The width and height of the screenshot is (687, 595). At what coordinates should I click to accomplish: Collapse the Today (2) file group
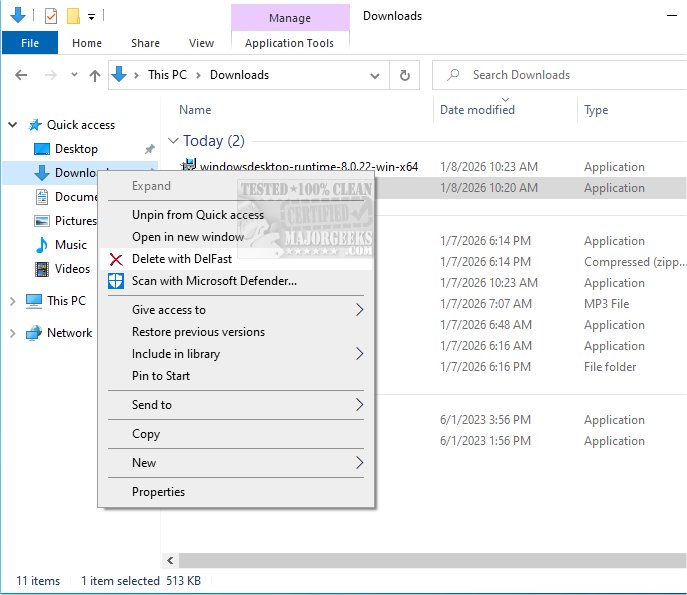click(174, 141)
